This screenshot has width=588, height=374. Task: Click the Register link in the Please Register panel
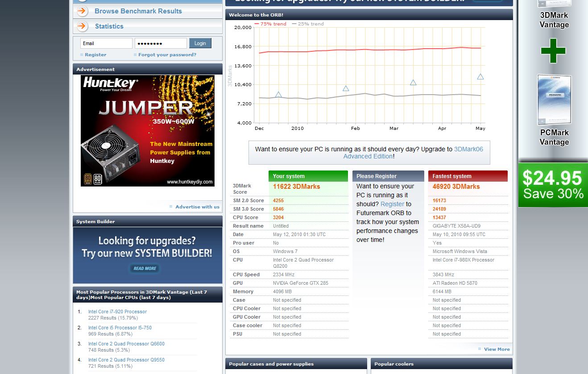pos(392,204)
